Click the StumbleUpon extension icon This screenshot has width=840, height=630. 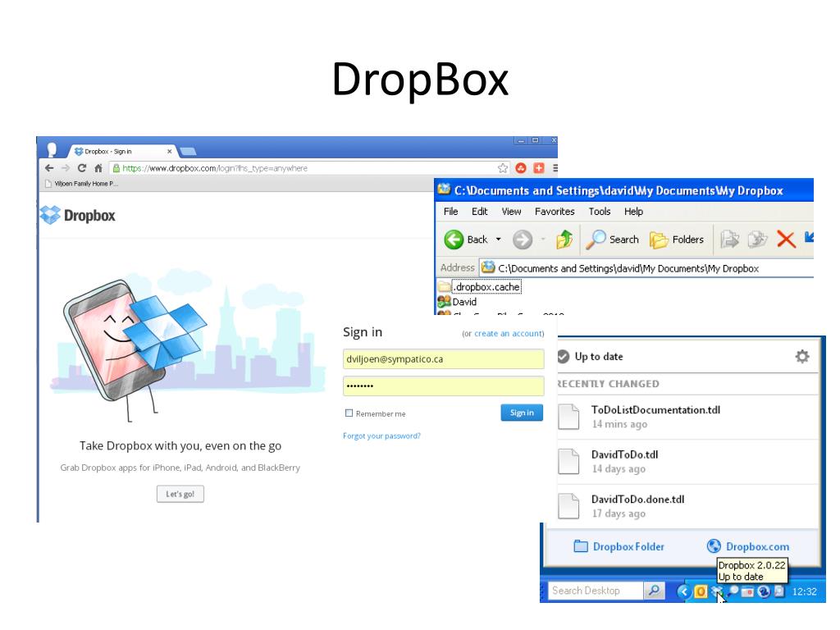(x=521, y=168)
